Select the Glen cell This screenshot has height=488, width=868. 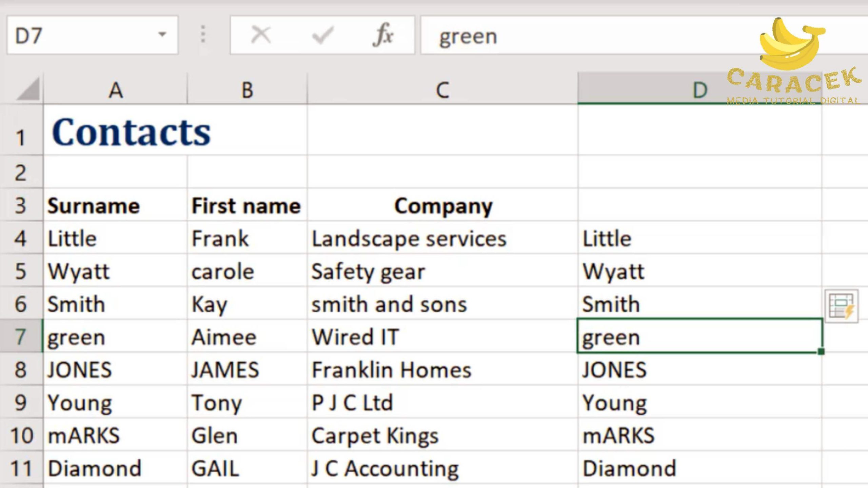[247, 434]
